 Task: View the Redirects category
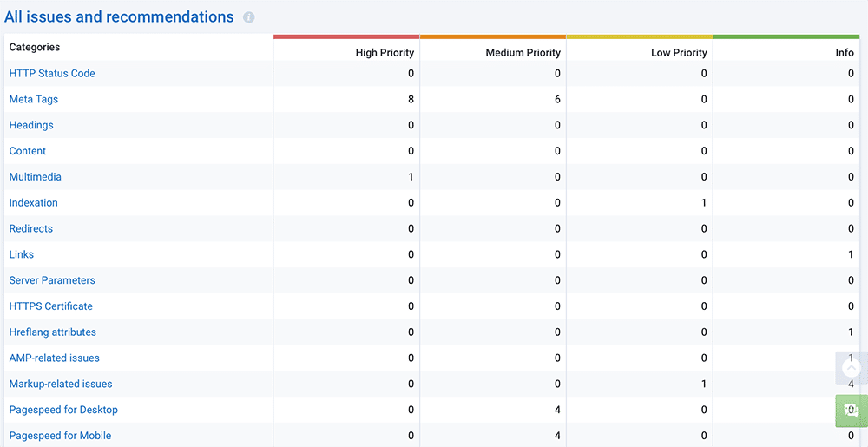(x=31, y=229)
